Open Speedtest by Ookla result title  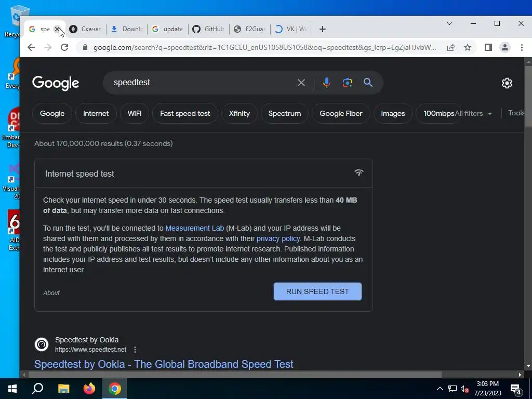click(x=164, y=364)
